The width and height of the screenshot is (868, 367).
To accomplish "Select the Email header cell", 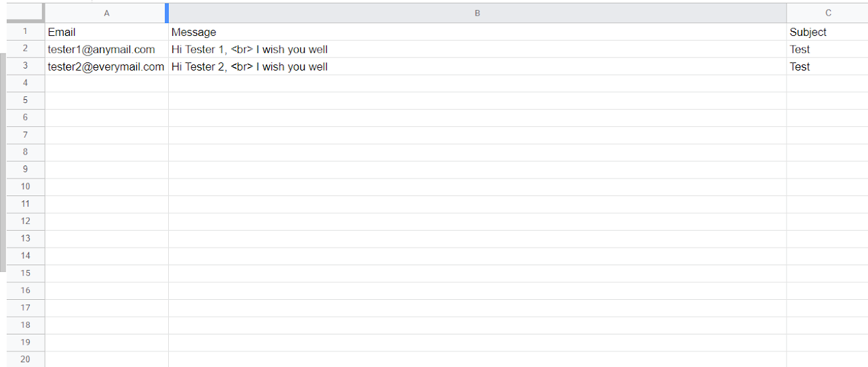I will tap(106, 32).
